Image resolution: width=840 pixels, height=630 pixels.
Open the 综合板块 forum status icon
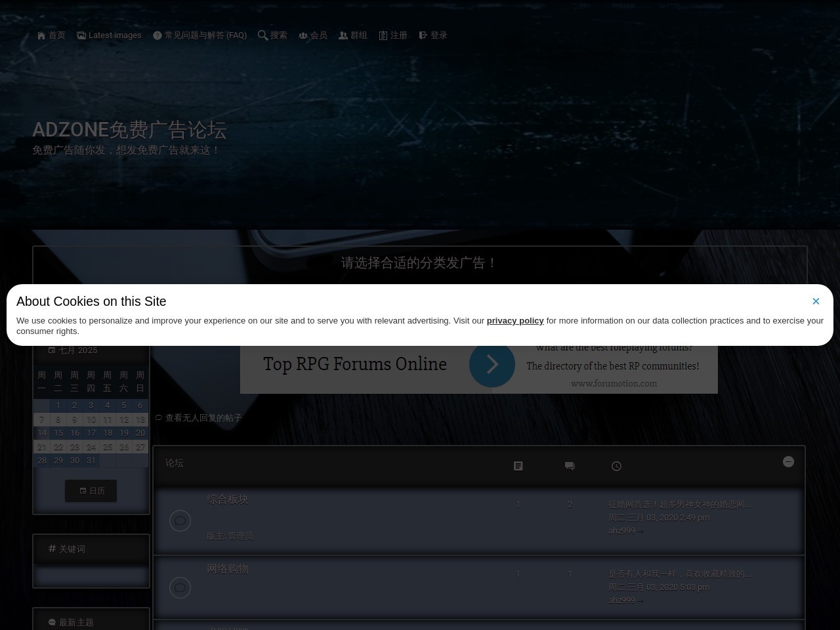point(180,521)
